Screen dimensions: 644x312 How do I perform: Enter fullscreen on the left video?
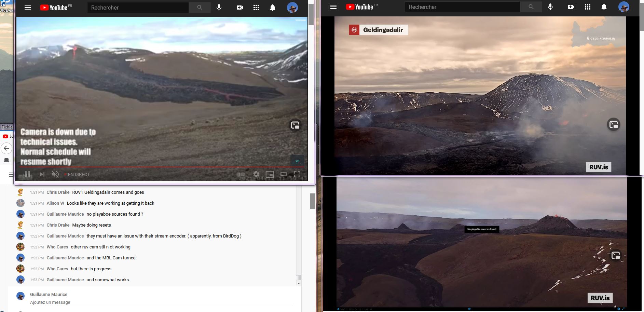pos(297,174)
